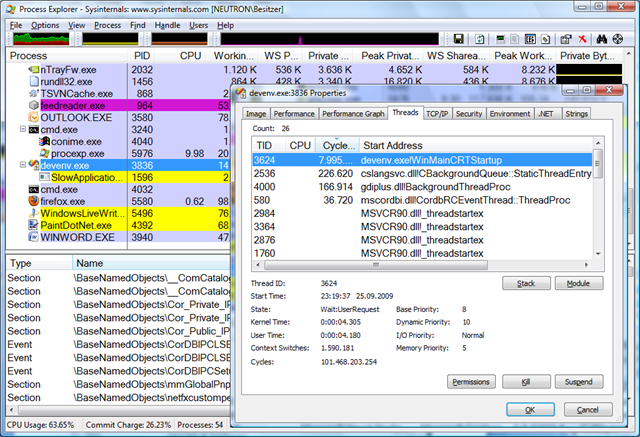The width and height of the screenshot is (640, 437).
Task: Click the TSVNCache.exe process icon
Action: click(34, 93)
